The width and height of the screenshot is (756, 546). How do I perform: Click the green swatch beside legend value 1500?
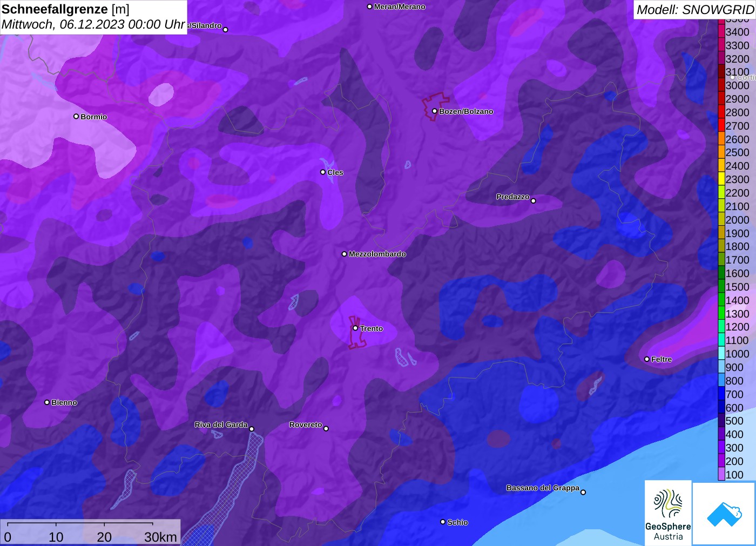click(x=721, y=287)
